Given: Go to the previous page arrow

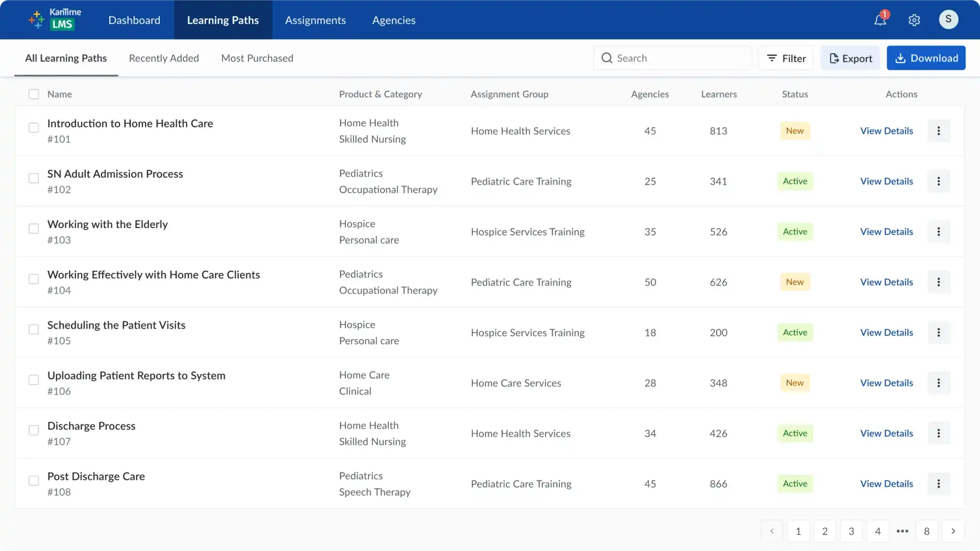Looking at the screenshot, I should click(x=772, y=531).
